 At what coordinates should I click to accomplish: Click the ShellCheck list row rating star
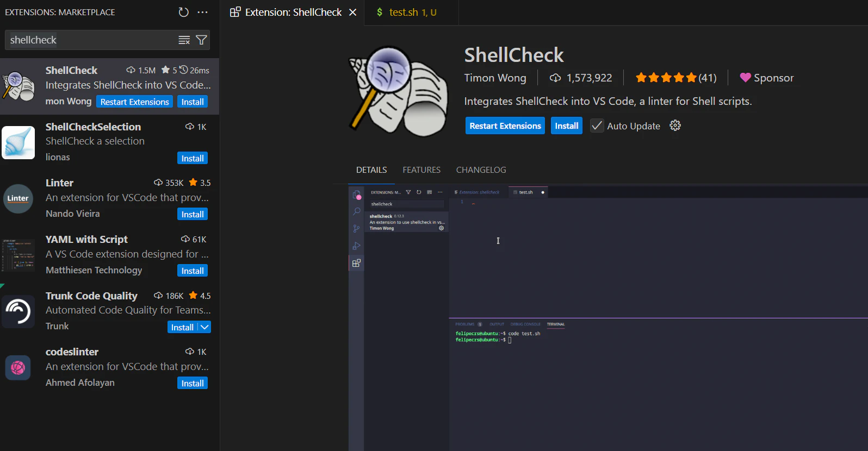tap(165, 70)
